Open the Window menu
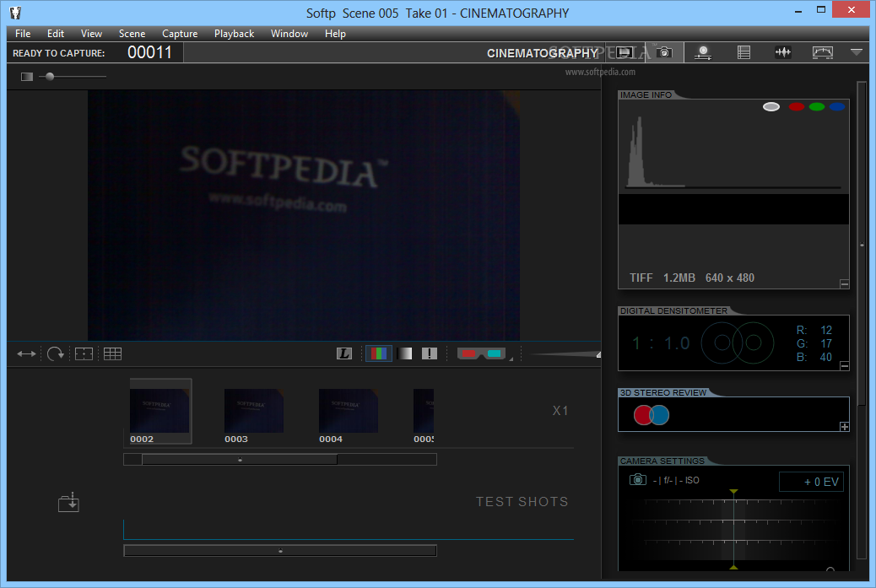The width and height of the screenshot is (876, 588). [x=289, y=34]
